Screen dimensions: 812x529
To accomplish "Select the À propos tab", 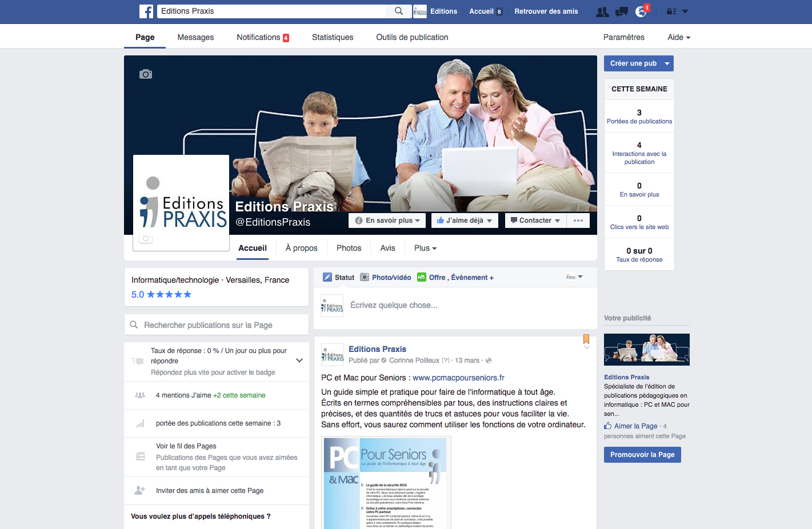I will point(301,248).
